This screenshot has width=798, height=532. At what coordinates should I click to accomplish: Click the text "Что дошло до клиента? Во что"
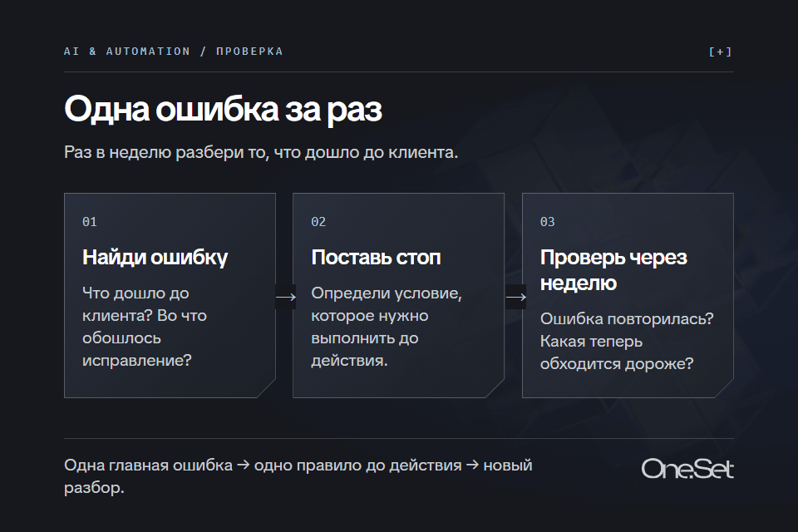pyautogui.click(x=145, y=304)
